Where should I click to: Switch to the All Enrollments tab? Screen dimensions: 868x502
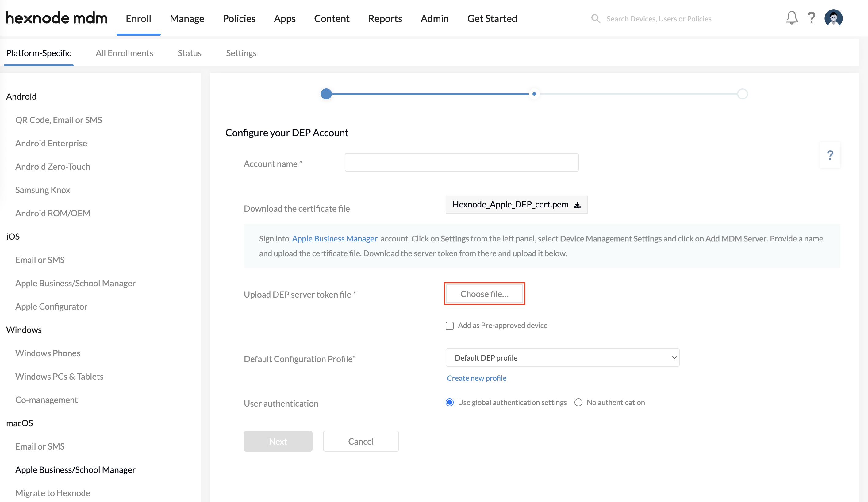pyautogui.click(x=124, y=53)
